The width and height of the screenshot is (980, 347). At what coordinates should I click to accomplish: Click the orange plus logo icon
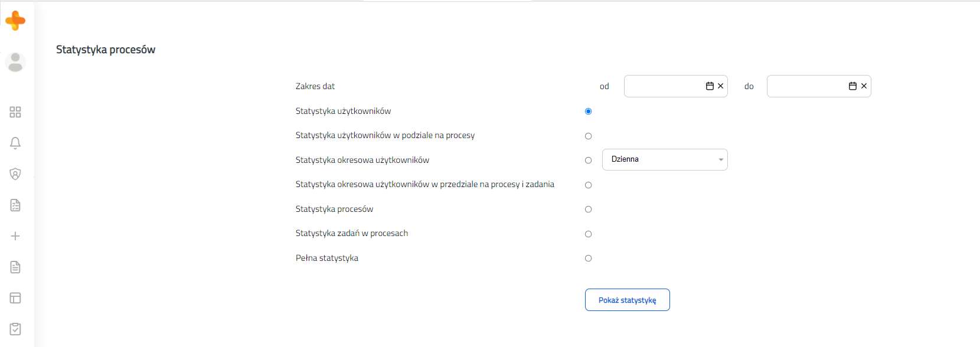click(x=15, y=21)
